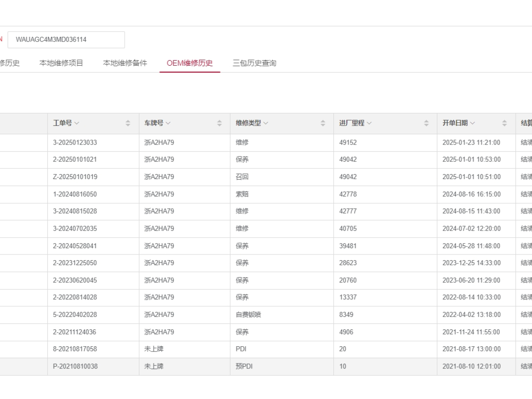532x399 pixels.
Task: Open the 三包历史查询 tab
Action: 254,63
